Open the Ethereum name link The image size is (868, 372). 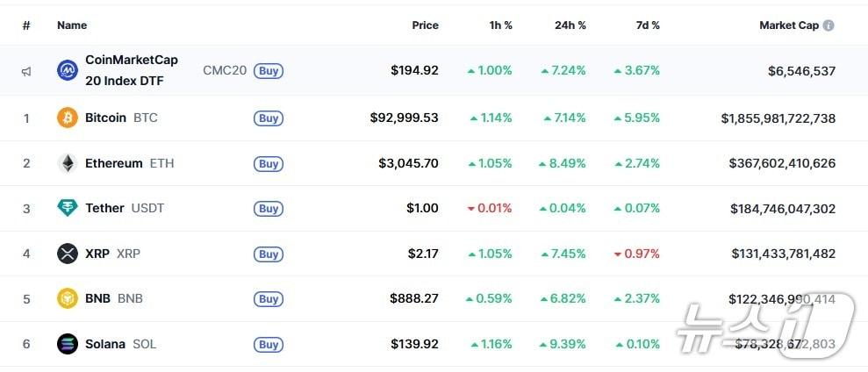(x=113, y=163)
